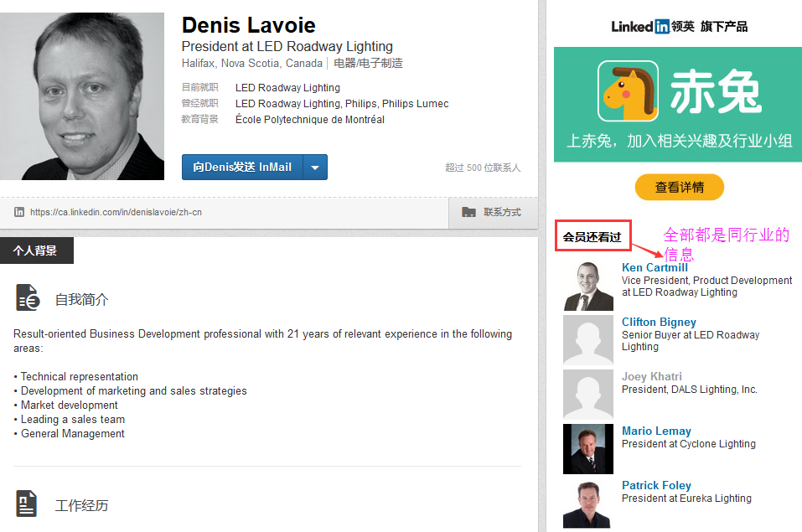Click 'President at Cyclone Lighting' text
Screen dimensions: 802x532
[x=689, y=444]
